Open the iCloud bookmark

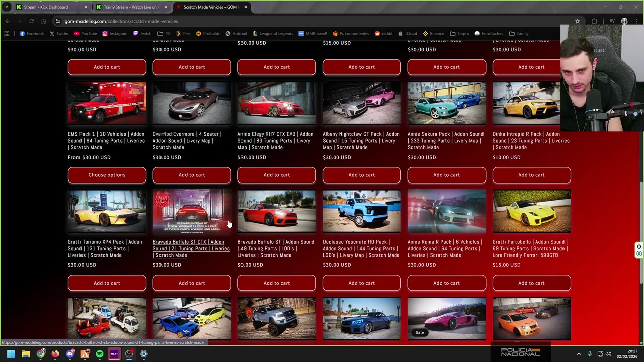point(408,34)
